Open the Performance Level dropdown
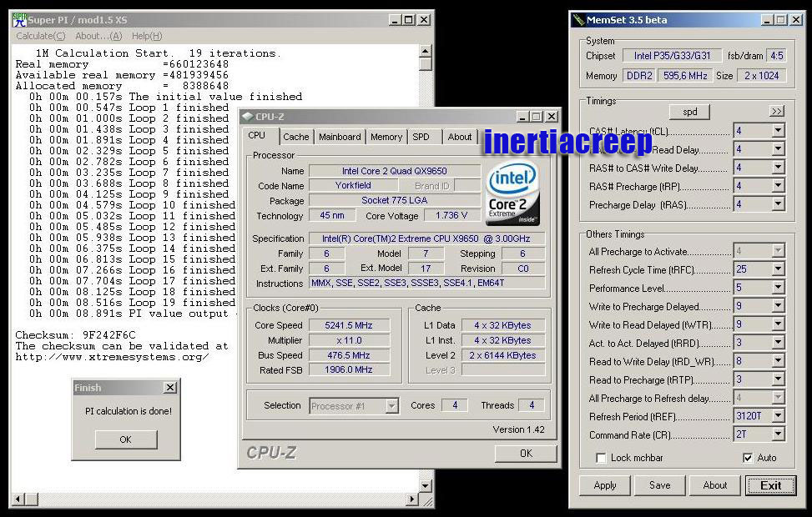Image resolution: width=812 pixels, height=517 pixels. pyautogui.click(x=778, y=287)
